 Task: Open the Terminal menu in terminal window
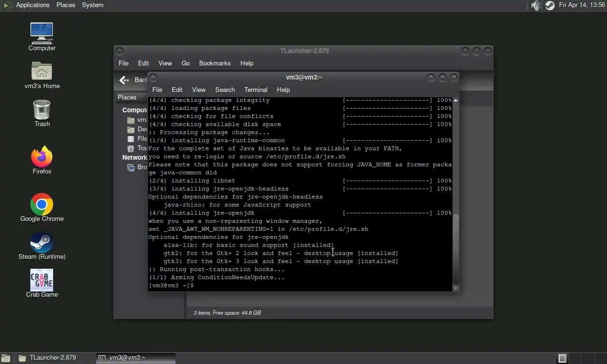click(256, 90)
